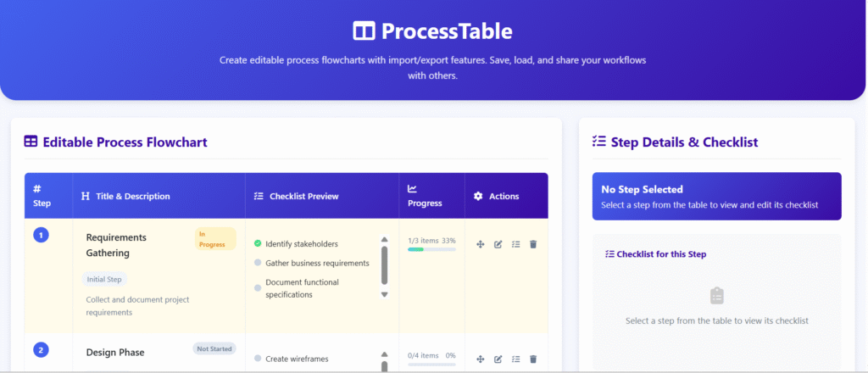Delete the Design Phase step
Image resolution: width=868 pixels, height=373 pixels.
pyautogui.click(x=533, y=359)
